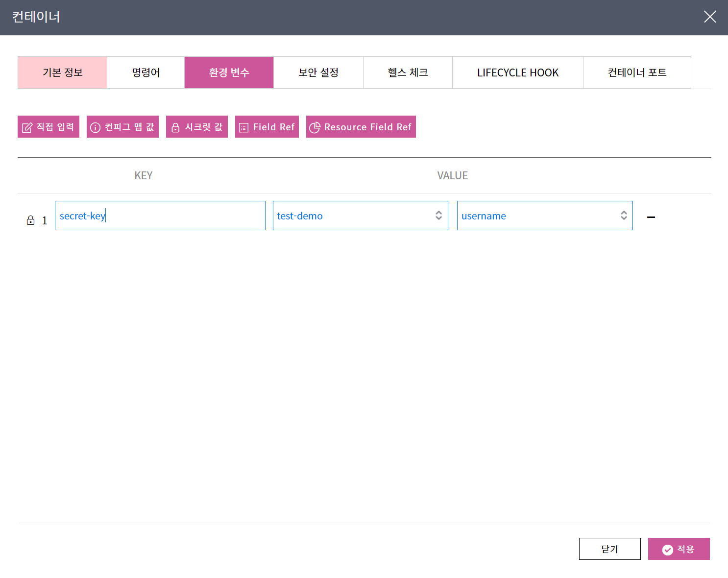The width and height of the screenshot is (728, 578).
Task: Switch to LIFECYCLE HOOK tab
Action: pos(518,72)
